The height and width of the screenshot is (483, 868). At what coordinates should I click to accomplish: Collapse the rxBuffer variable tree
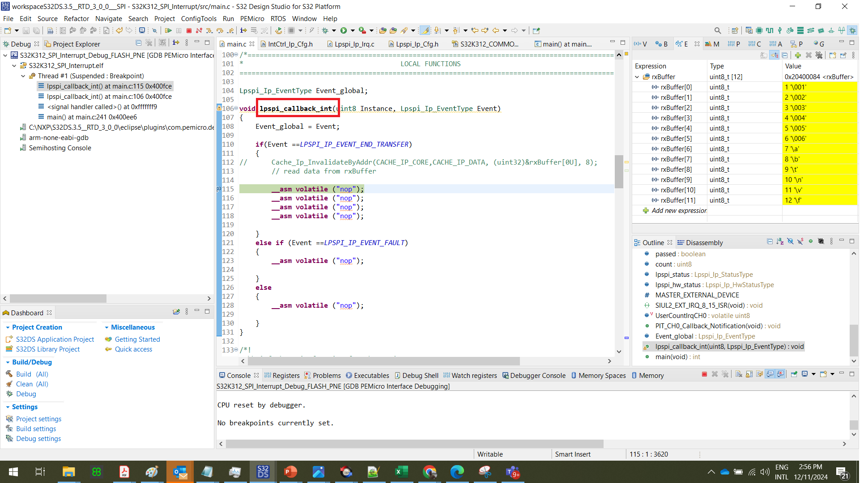click(637, 76)
